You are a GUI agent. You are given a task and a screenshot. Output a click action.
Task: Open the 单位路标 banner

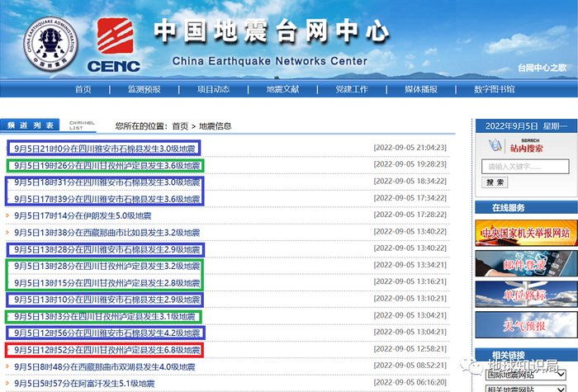(x=526, y=295)
